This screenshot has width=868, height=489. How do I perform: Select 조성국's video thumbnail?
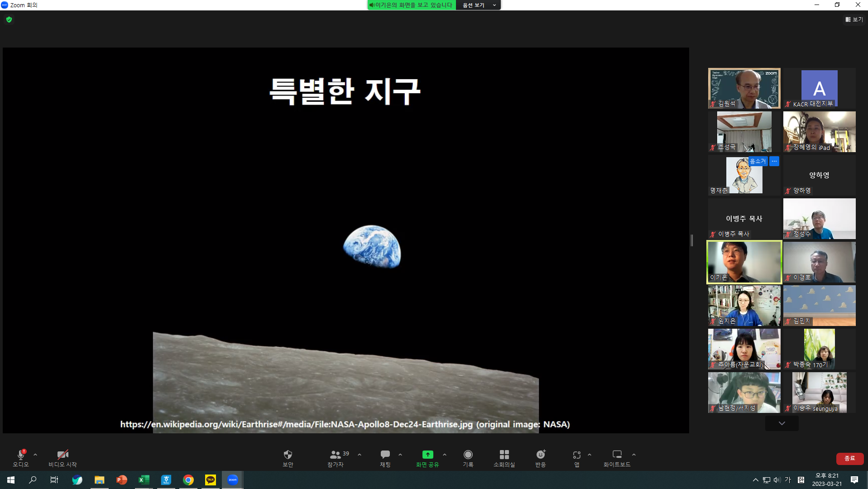[x=744, y=132]
